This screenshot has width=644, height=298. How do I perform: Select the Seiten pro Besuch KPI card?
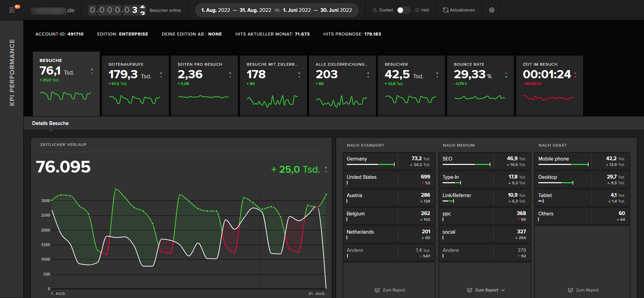pyautogui.click(x=204, y=86)
